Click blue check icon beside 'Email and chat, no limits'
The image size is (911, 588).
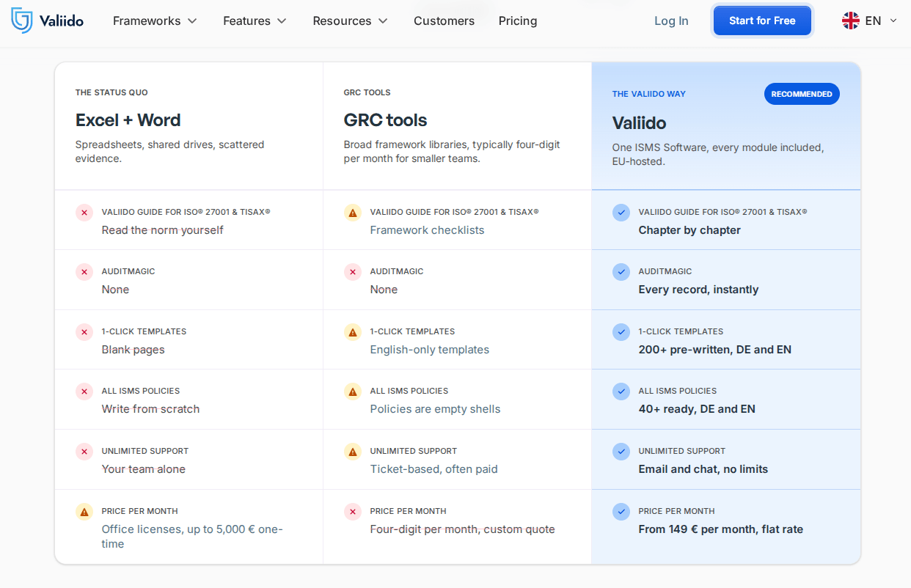621,452
